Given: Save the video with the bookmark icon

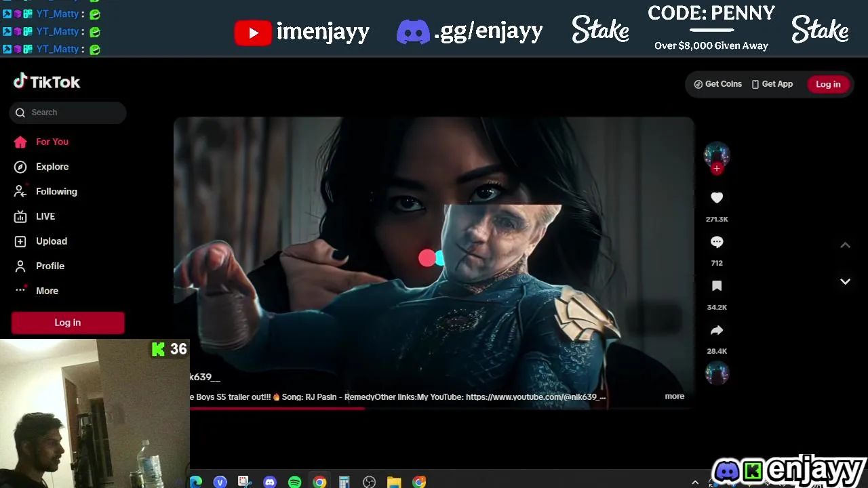Looking at the screenshot, I should point(717,286).
